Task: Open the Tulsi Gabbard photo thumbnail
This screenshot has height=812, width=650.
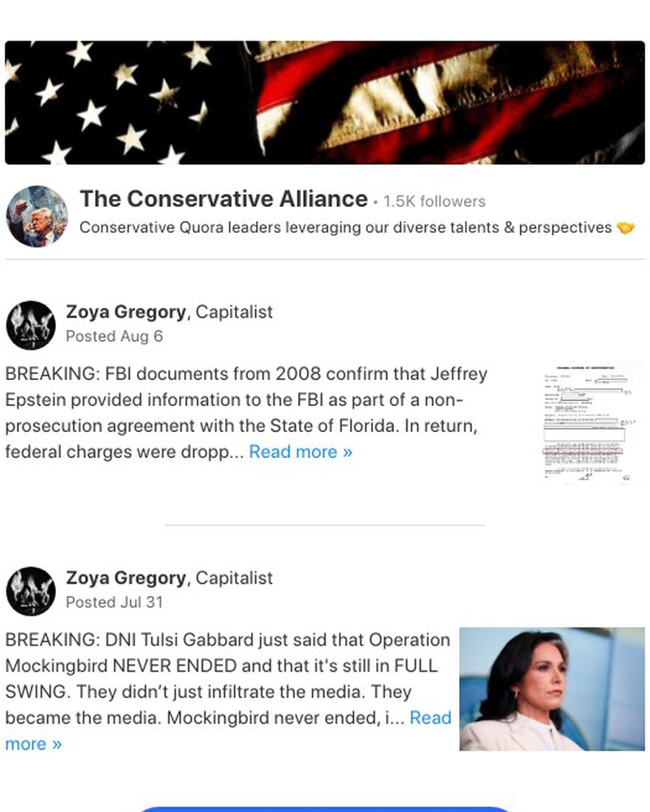Action: click(552, 689)
